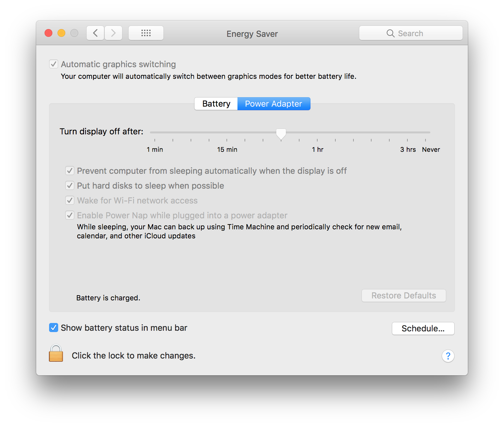Click the "15 min" slider label
504x427 pixels.
pos(227,150)
